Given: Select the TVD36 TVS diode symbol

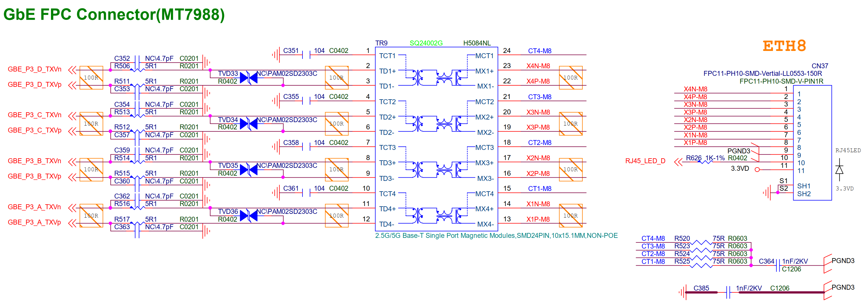Looking at the screenshot, I should coord(249,216).
